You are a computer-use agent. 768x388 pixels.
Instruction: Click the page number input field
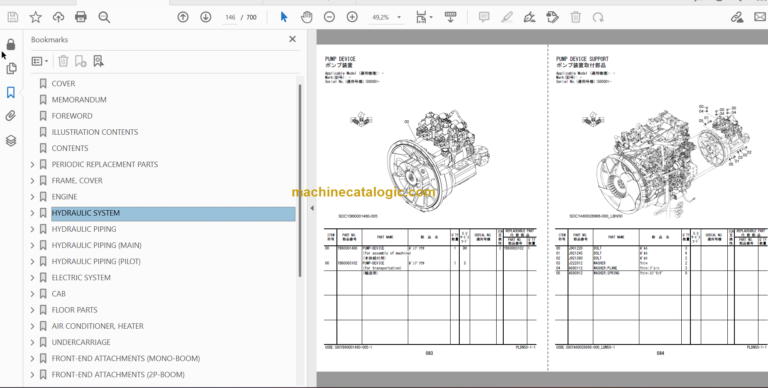230,18
